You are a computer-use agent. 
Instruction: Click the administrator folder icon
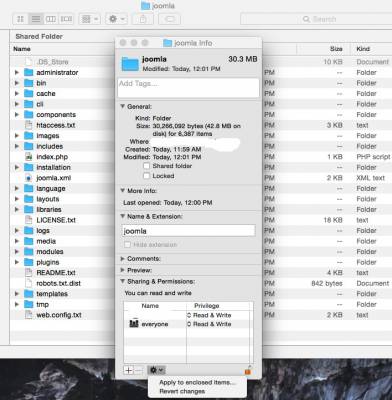pos(29,72)
